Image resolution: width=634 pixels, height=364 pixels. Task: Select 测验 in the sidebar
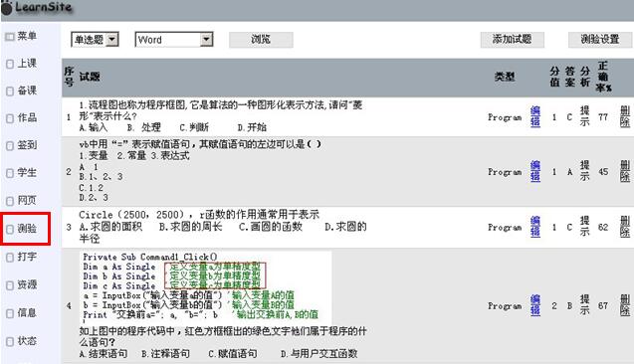click(27, 229)
